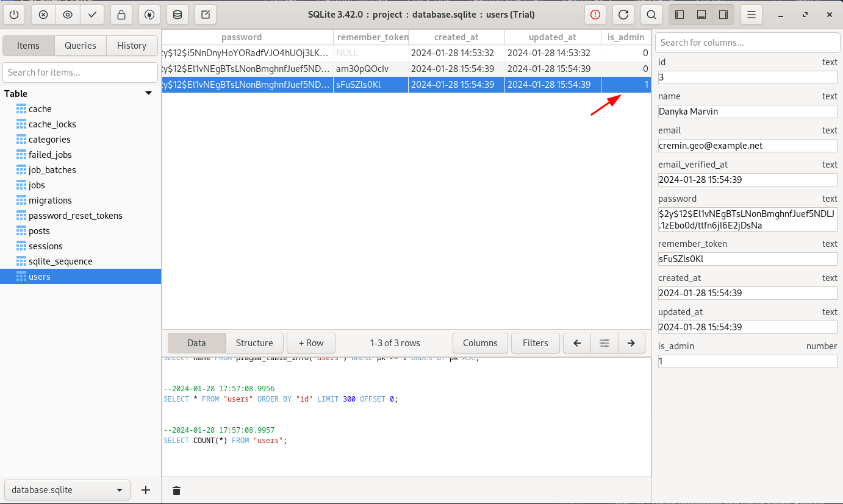
Task: Click the discard changes X circle icon
Action: click(x=43, y=15)
